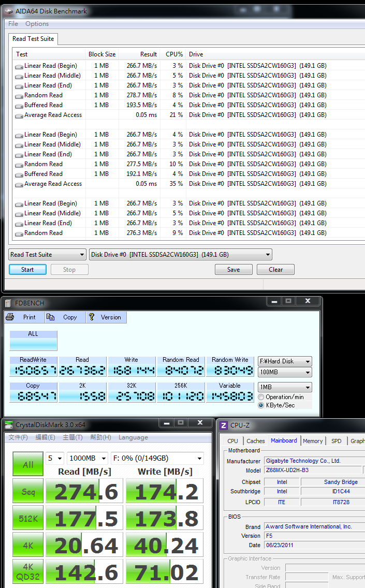The image size is (365, 588).
Task: Select KByte/Sec radio in FDBENCH
Action: 261,405
